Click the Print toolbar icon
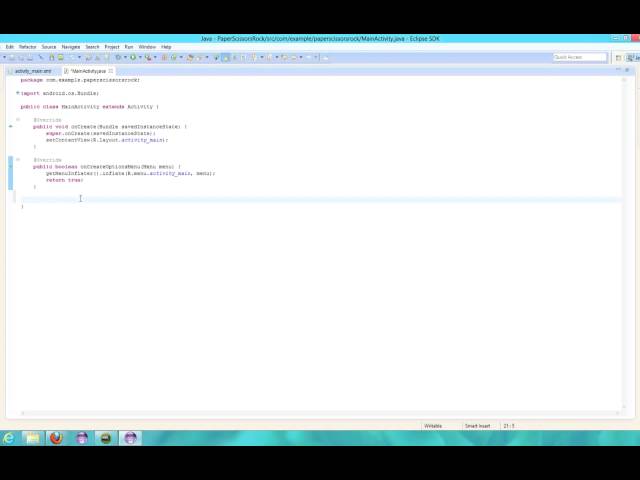 point(29,58)
